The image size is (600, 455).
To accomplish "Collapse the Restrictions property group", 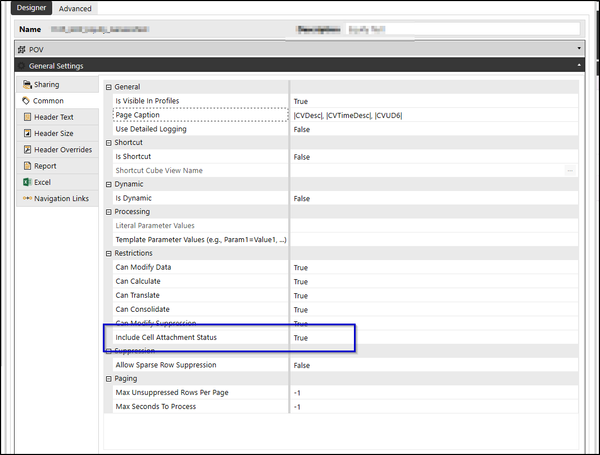I will tap(109, 254).
